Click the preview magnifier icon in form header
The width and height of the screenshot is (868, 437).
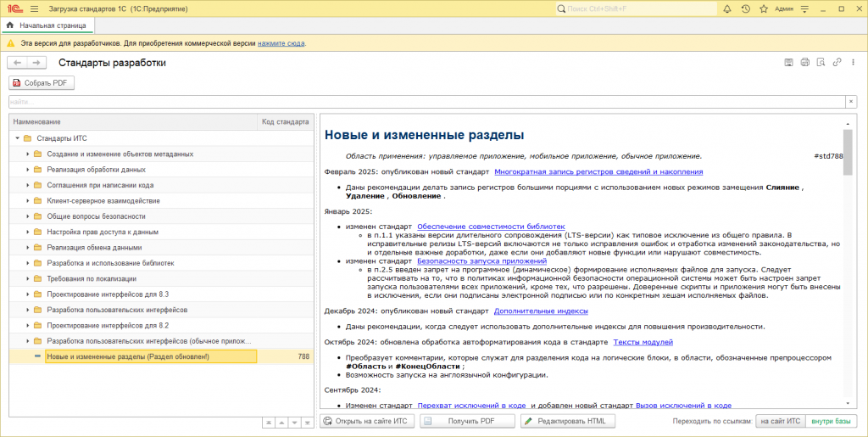821,63
